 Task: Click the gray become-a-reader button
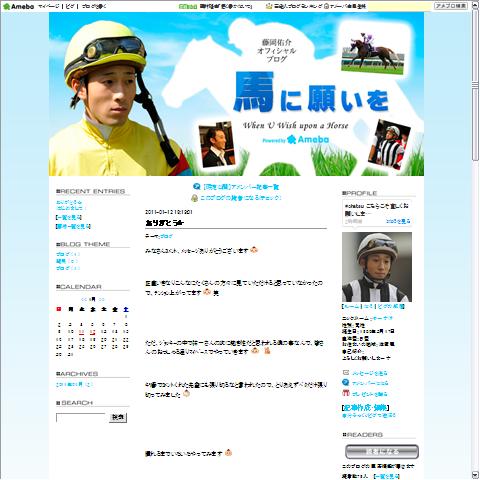click(x=382, y=452)
